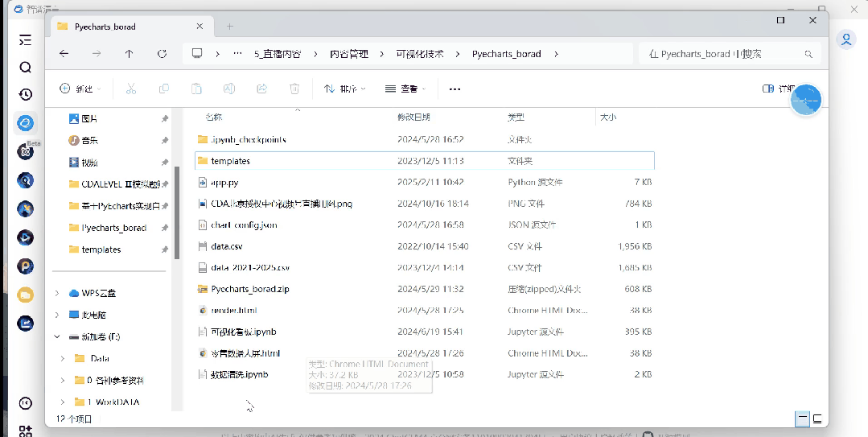
Task: Click the Delete trash can icon
Action: coord(294,89)
